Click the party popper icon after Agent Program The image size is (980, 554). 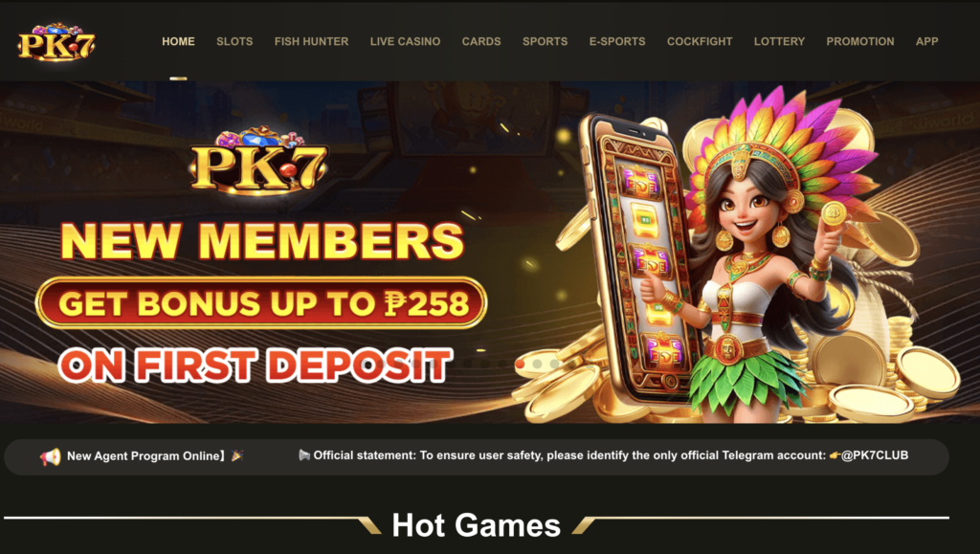237,456
